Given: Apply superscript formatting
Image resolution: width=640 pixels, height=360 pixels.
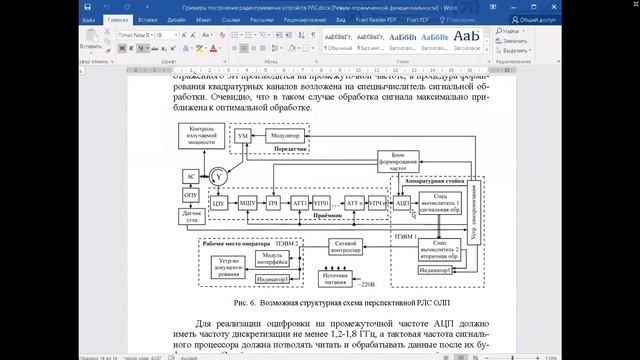Looking at the screenshot, I should coord(173,49).
